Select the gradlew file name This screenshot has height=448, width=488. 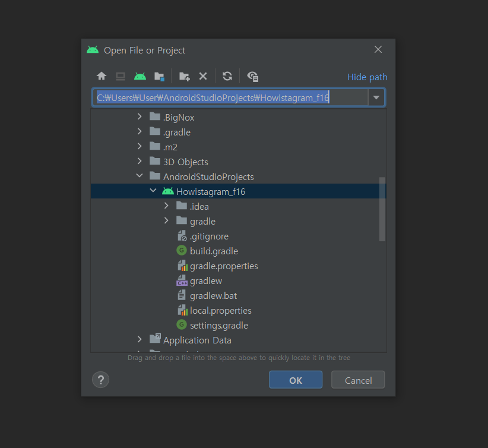tap(206, 281)
